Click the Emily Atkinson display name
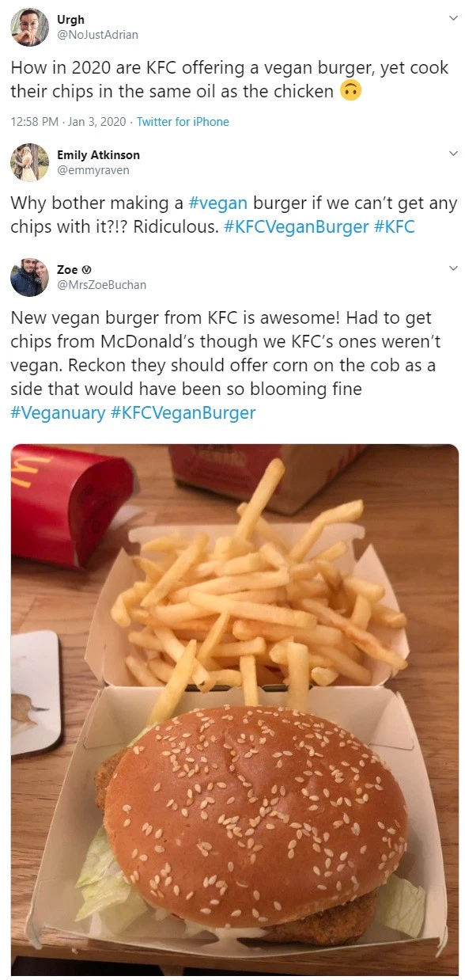465x980 pixels. 98,154
